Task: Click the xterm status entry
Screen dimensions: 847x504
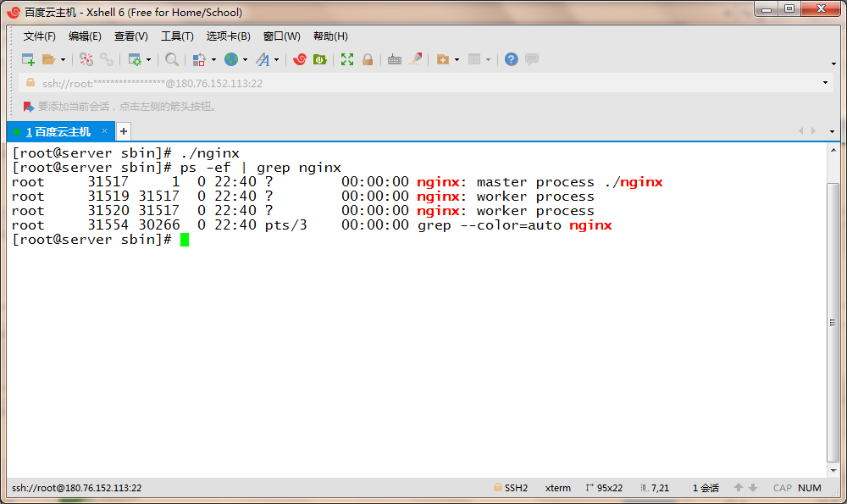Action: click(558, 488)
